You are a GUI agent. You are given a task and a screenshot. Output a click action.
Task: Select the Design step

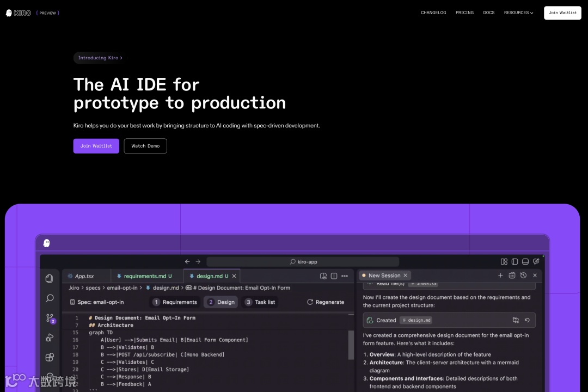pos(221,302)
